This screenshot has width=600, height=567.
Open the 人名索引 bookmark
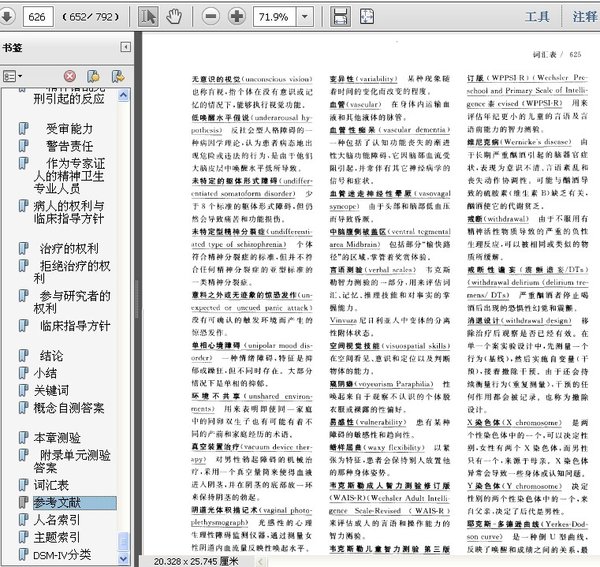click(x=60, y=520)
